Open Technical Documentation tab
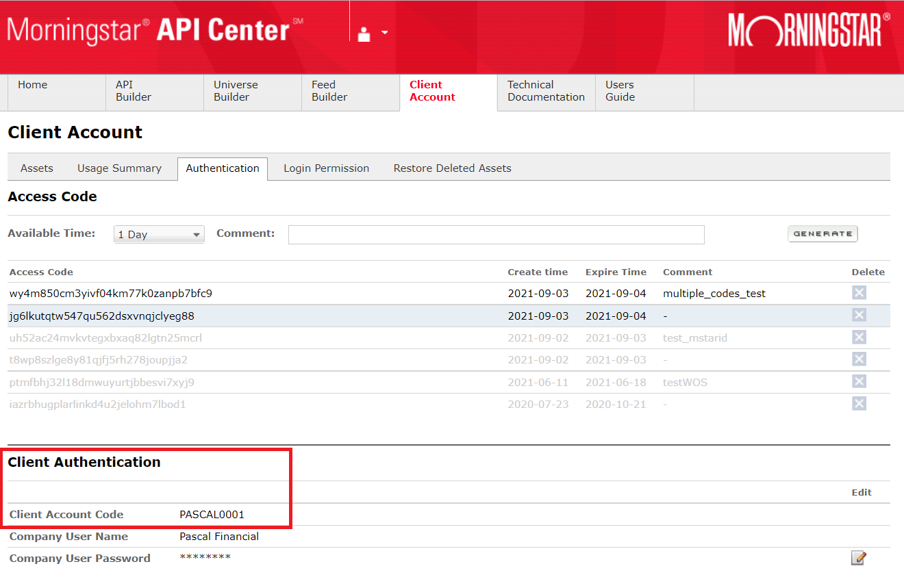This screenshot has height=588, width=904. point(547,92)
